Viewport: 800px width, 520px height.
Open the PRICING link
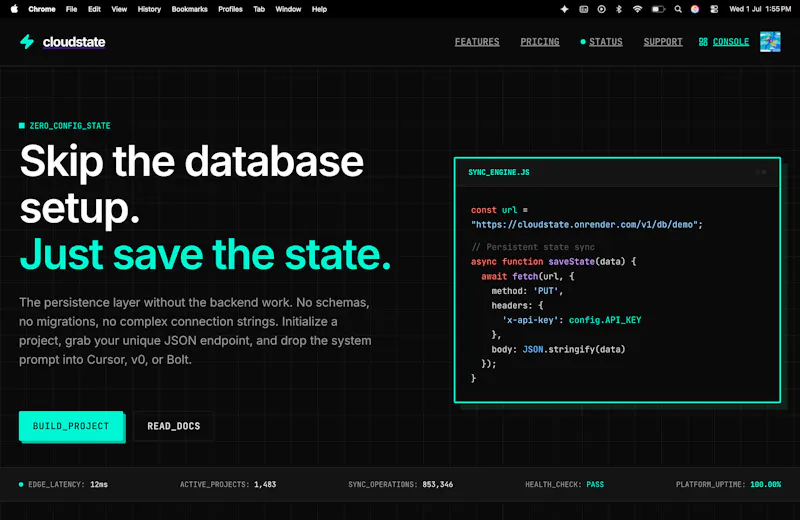(540, 42)
